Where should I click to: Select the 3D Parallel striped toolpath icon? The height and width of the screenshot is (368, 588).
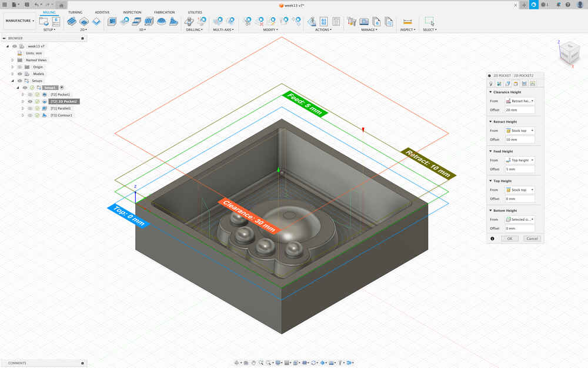(149, 21)
